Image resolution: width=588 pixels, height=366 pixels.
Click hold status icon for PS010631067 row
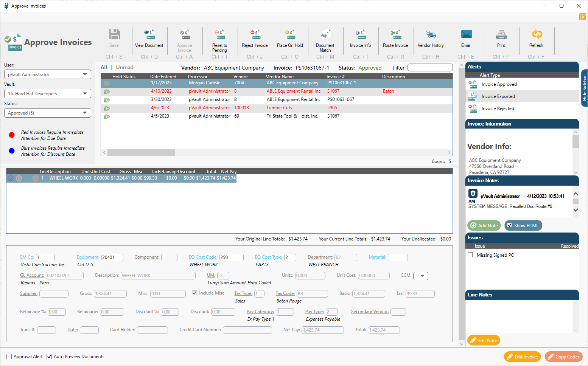[107, 100]
